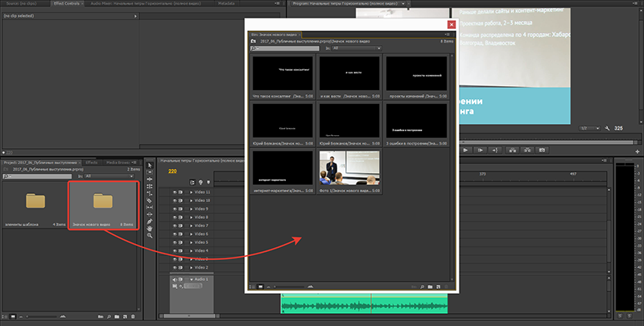Image resolution: width=644 pixels, height=326 pixels.
Task: Open Program monitor 1/2 resolution dropdown
Action: tap(591, 128)
